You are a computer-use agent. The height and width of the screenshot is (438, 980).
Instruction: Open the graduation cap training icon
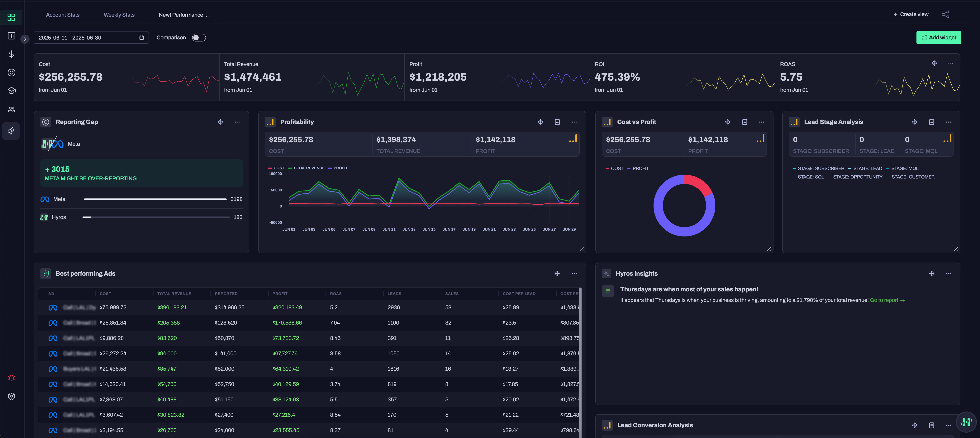(11, 91)
